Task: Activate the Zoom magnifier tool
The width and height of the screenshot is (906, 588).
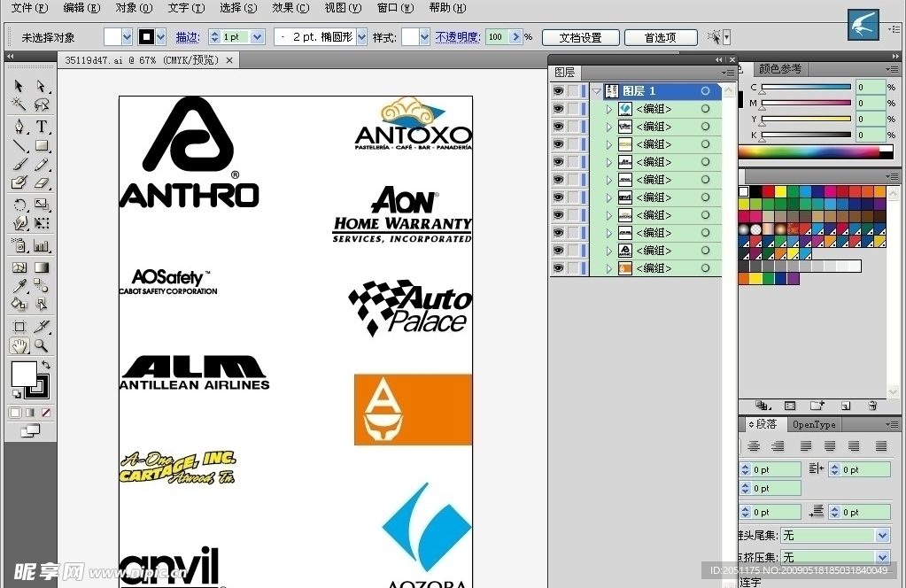Action: [42, 345]
